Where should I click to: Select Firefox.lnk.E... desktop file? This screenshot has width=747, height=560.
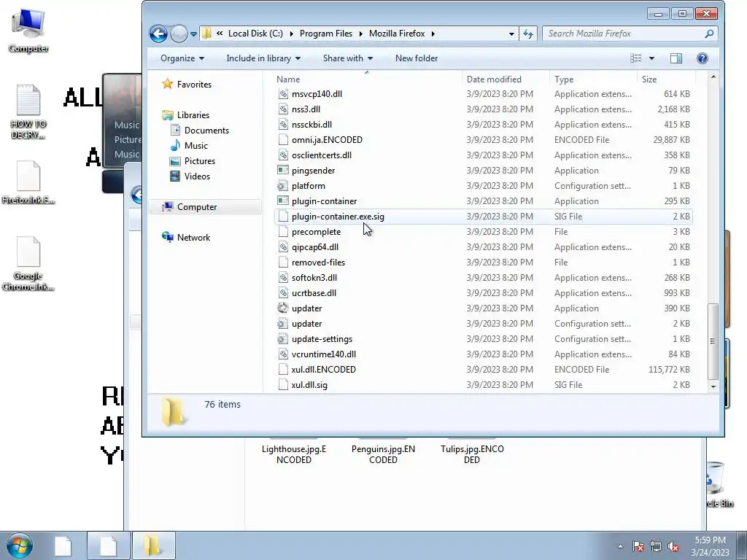tap(28, 182)
